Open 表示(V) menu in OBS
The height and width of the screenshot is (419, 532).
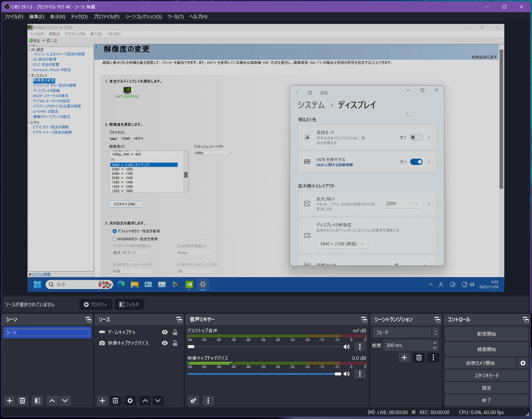point(58,17)
